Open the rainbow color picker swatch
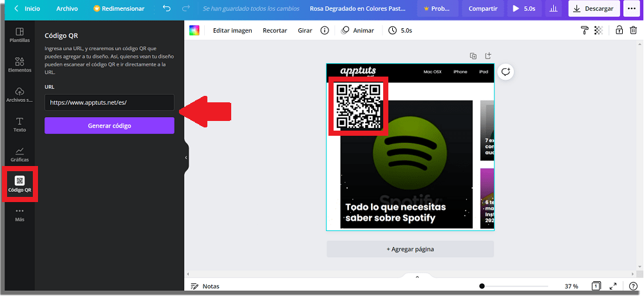This screenshot has width=644, height=296. coord(194,30)
